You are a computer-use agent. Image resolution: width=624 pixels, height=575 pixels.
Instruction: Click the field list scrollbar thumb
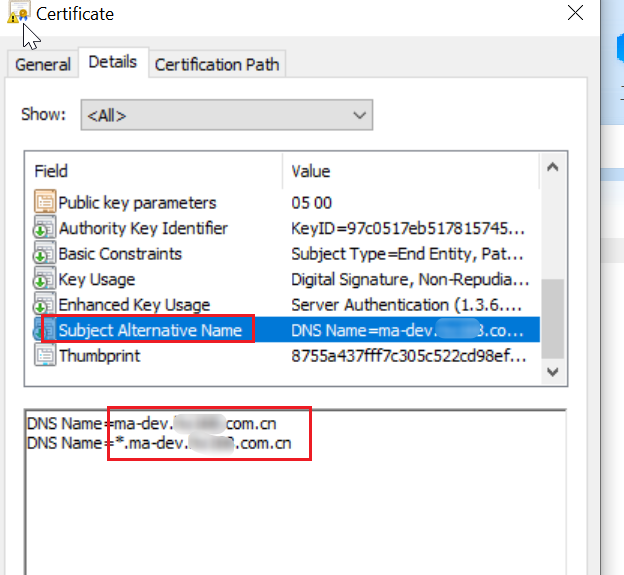[x=552, y=319]
